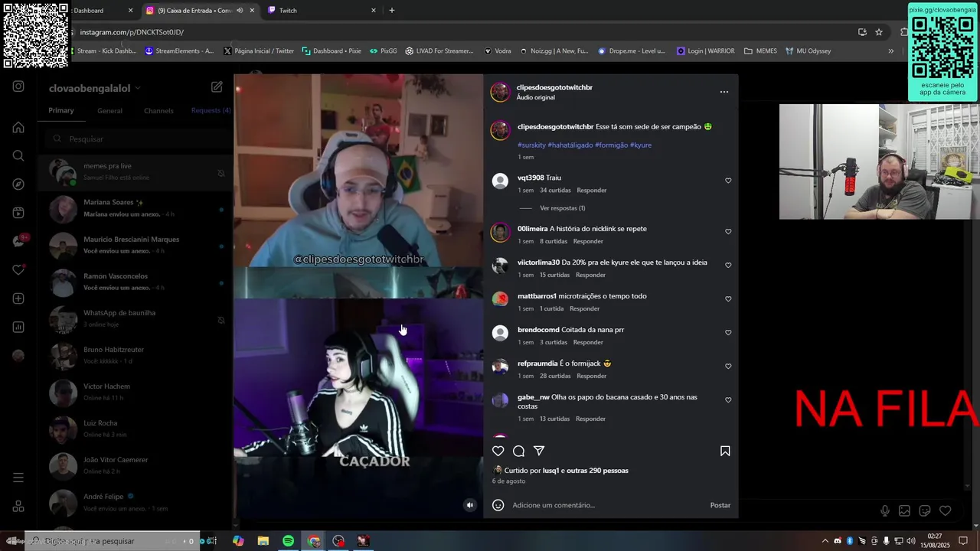Viewport: 980px width, 551px height.
Task: Open 'memes pra live' group conversation
Action: click(136, 171)
